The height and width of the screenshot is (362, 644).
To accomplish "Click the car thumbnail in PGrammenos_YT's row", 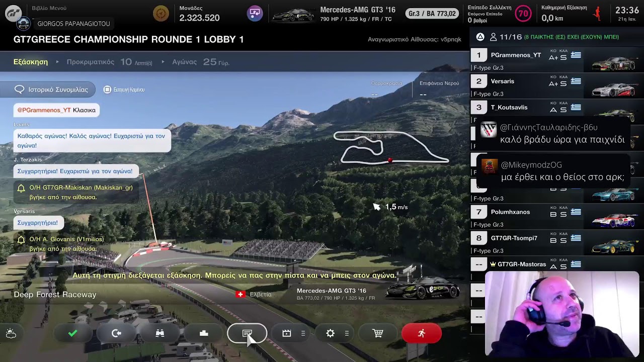I will tap(614, 63).
